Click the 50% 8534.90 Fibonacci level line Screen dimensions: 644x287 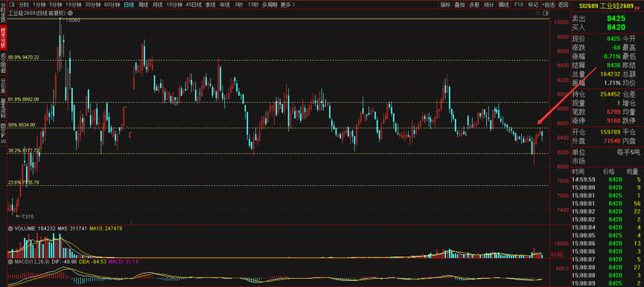click(278, 127)
